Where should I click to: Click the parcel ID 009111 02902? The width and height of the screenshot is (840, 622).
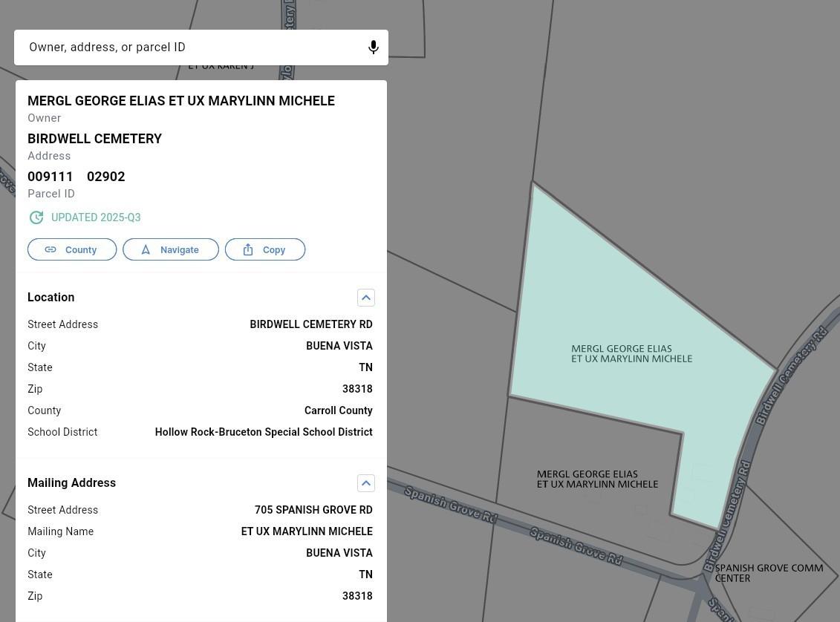pos(76,177)
